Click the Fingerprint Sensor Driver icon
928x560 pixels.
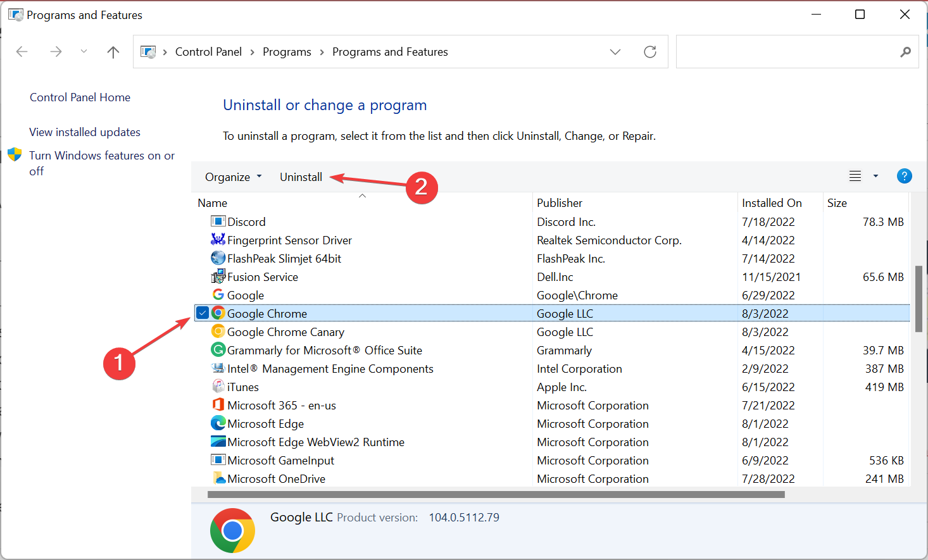click(218, 240)
